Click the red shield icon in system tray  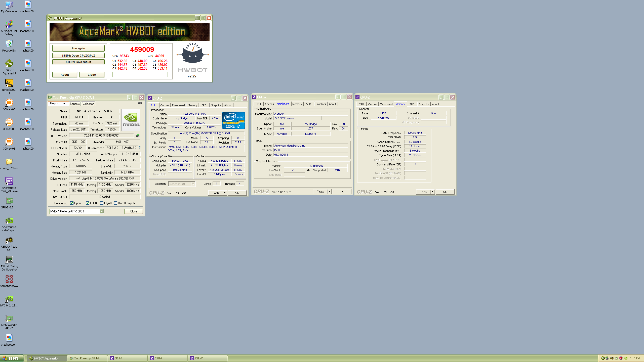[x=621, y=358]
